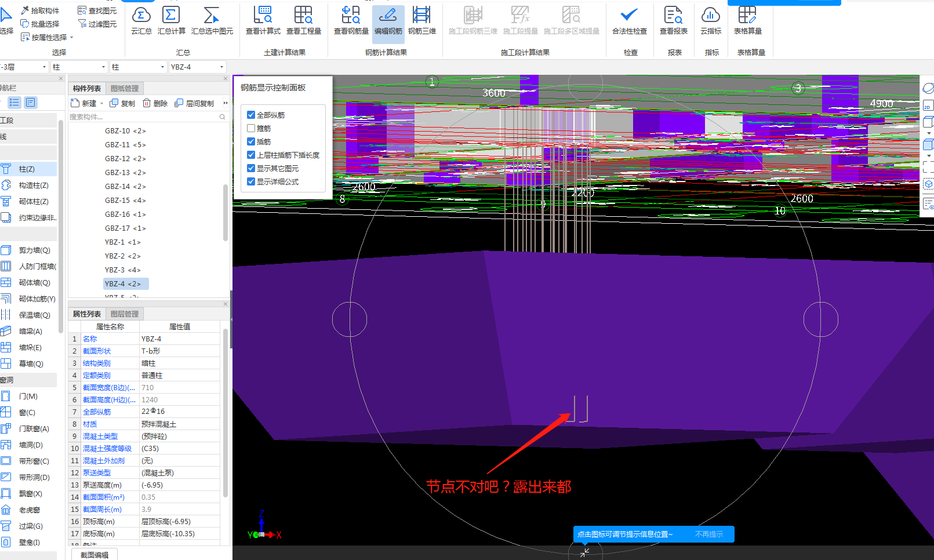This screenshot has width=934, height=560.
Task: Switch to 属性列表 tab
Action: point(87,314)
